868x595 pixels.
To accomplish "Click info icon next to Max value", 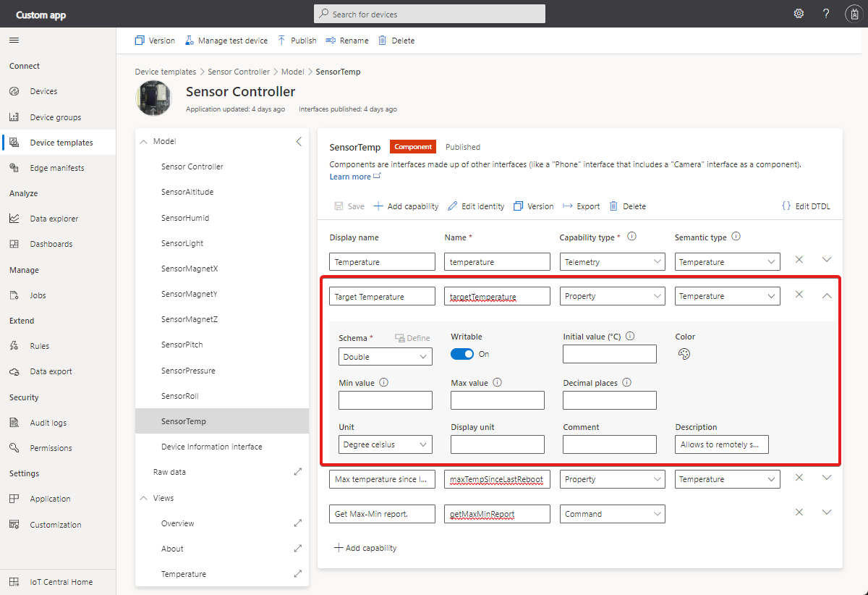I will click(x=498, y=382).
